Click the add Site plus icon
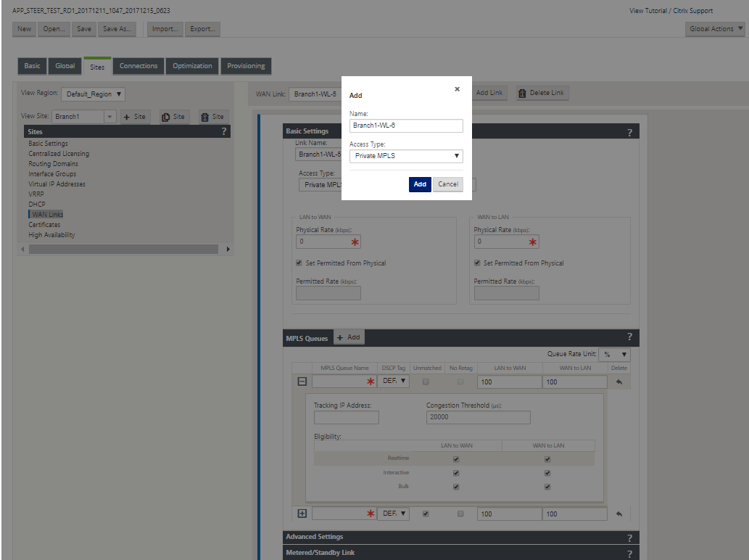The height and width of the screenshot is (560, 749). tap(127, 117)
